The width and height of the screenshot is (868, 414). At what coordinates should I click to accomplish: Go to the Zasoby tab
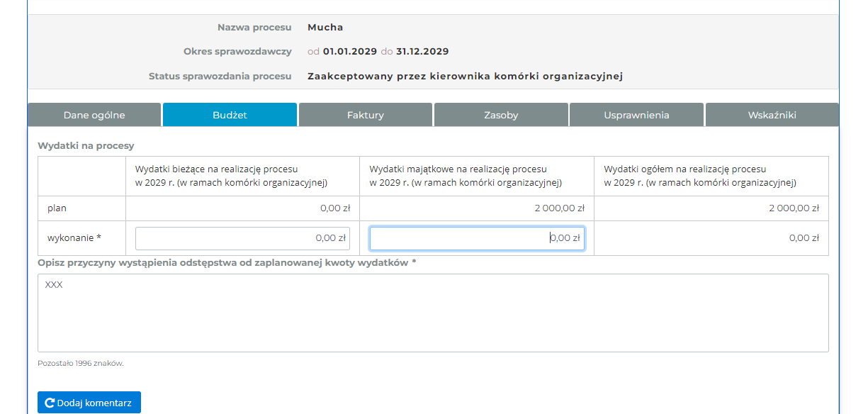tap(501, 115)
